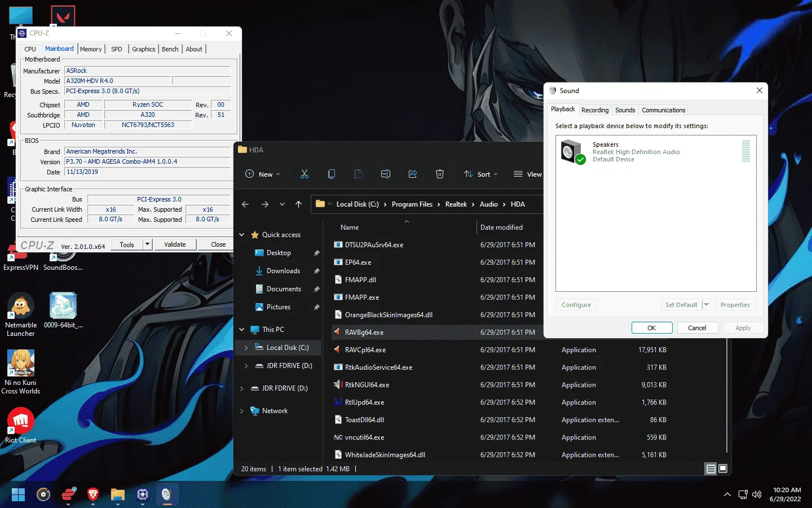Open Properties in the Sound dialog

[735, 305]
